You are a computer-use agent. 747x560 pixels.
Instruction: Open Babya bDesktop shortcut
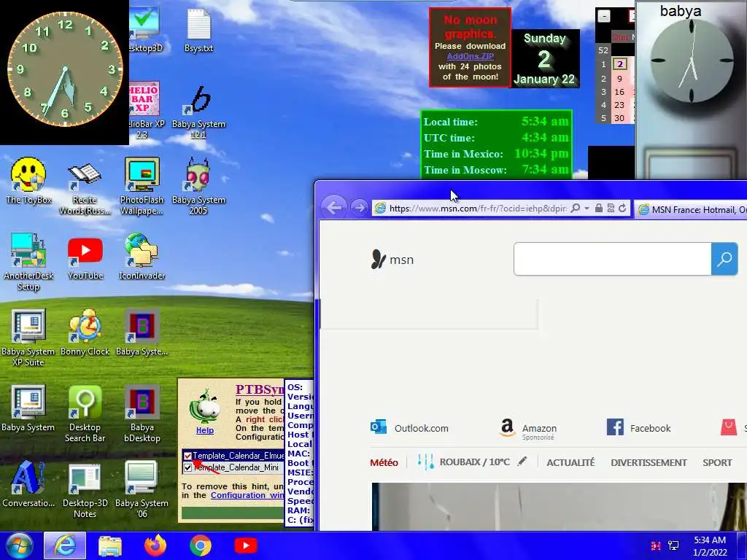click(142, 413)
